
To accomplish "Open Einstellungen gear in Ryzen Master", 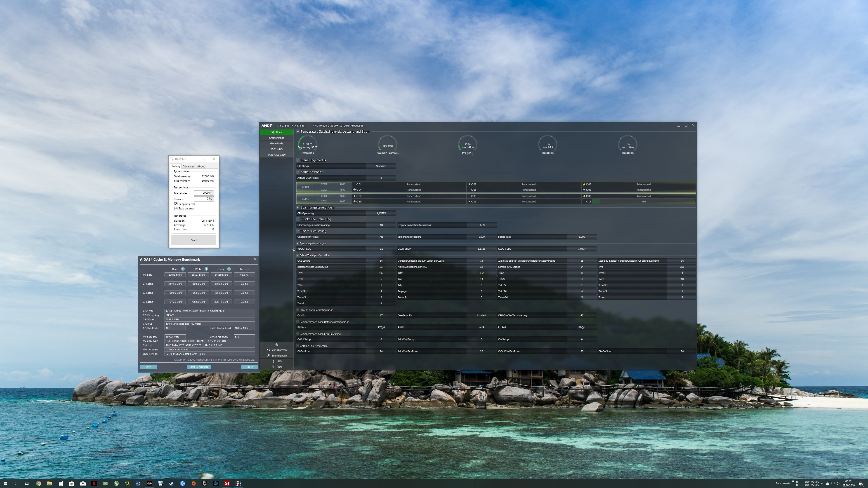I will [269, 356].
